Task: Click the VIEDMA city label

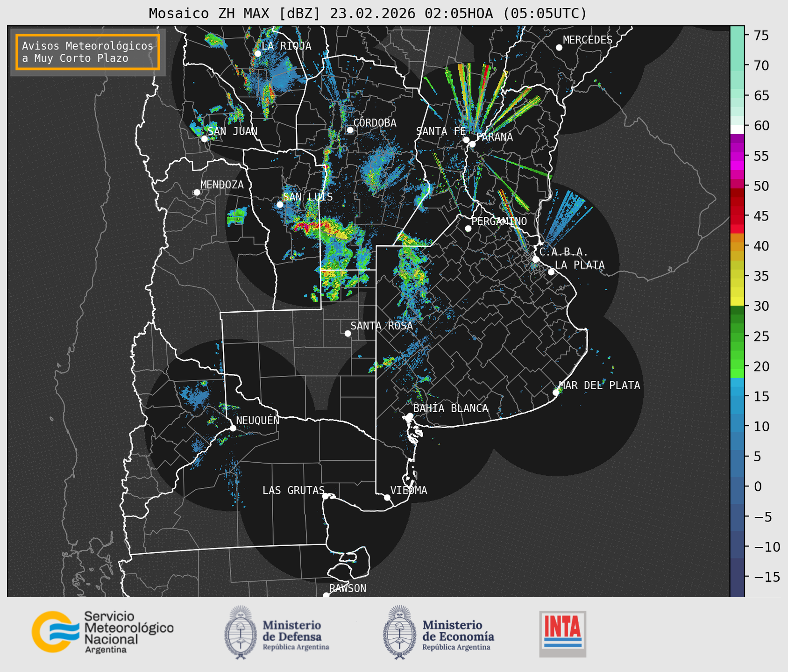Action: [409, 490]
